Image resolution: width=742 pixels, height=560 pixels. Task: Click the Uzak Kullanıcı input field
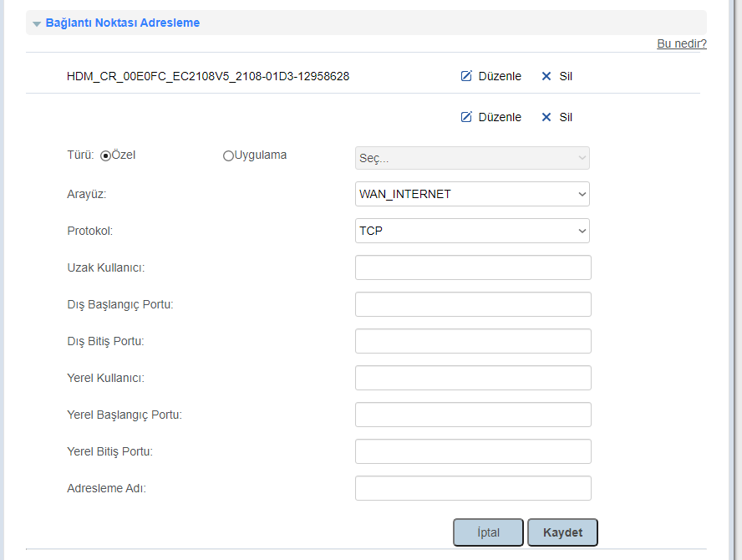[473, 267]
